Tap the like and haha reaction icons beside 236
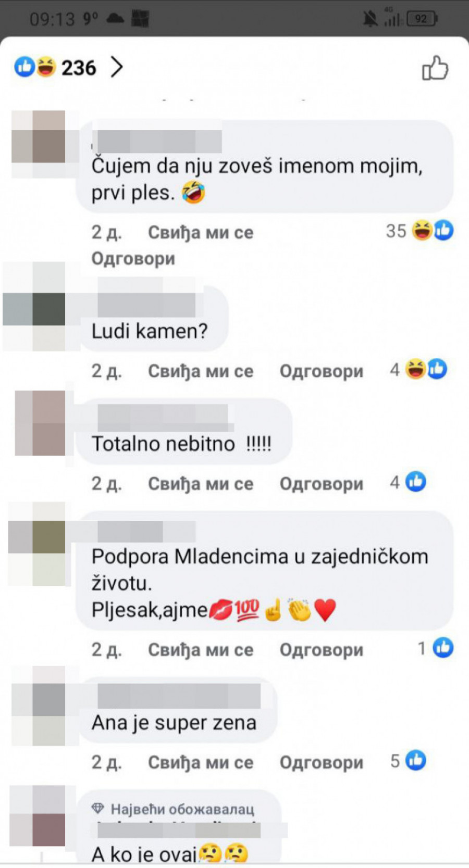The image size is (469, 868). click(x=35, y=67)
